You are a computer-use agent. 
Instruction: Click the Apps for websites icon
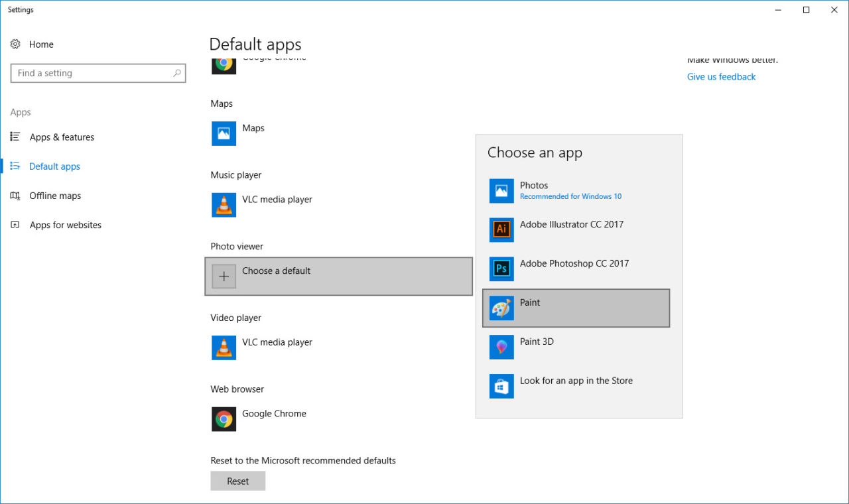coord(15,225)
